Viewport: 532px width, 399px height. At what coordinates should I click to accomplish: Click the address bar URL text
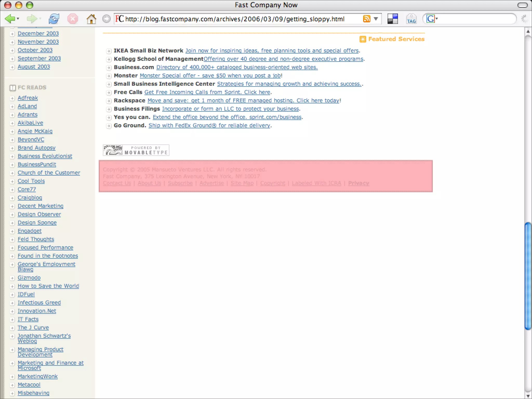point(235,19)
